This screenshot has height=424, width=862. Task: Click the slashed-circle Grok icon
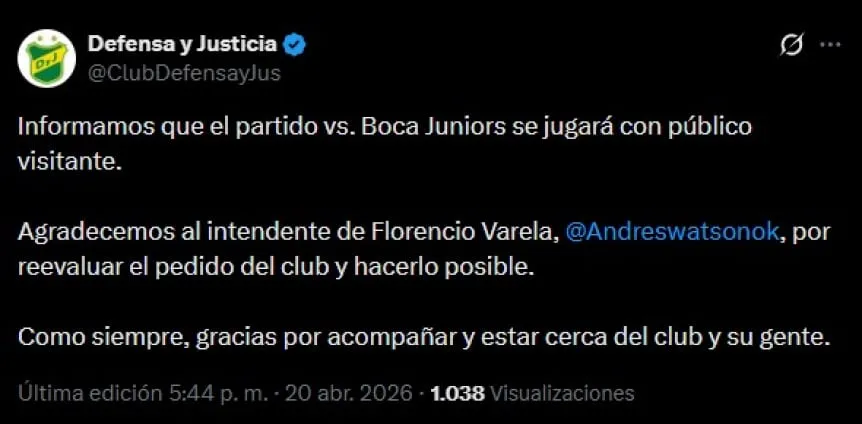click(x=791, y=45)
